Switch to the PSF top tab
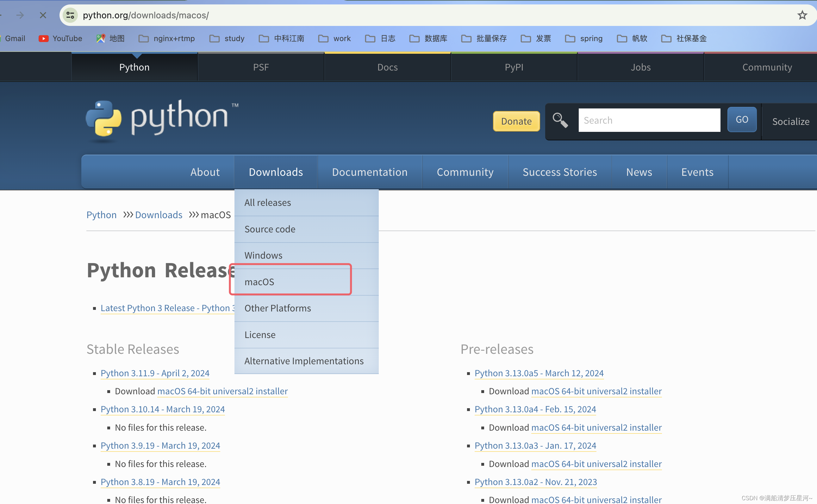Viewport: 817px width, 504px height. tap(261, 67)
